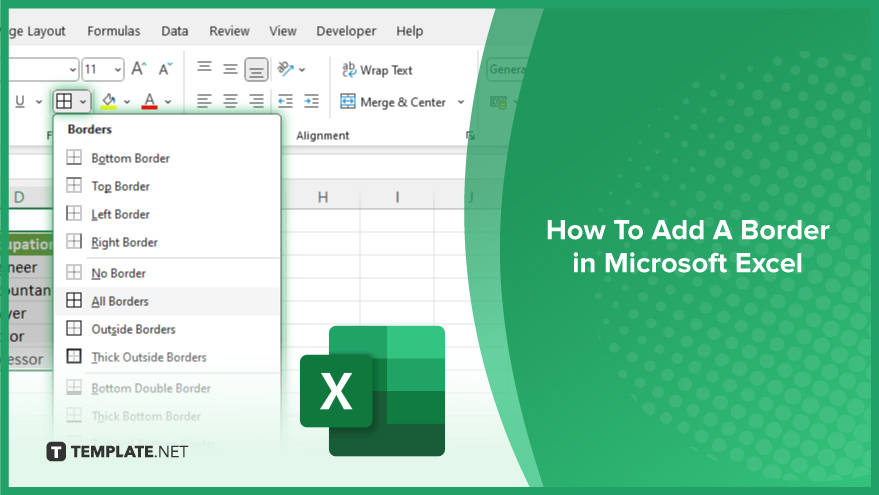Click the Borders grid icon button
This screenshot has height=495, width=879.
coord(64,101)
